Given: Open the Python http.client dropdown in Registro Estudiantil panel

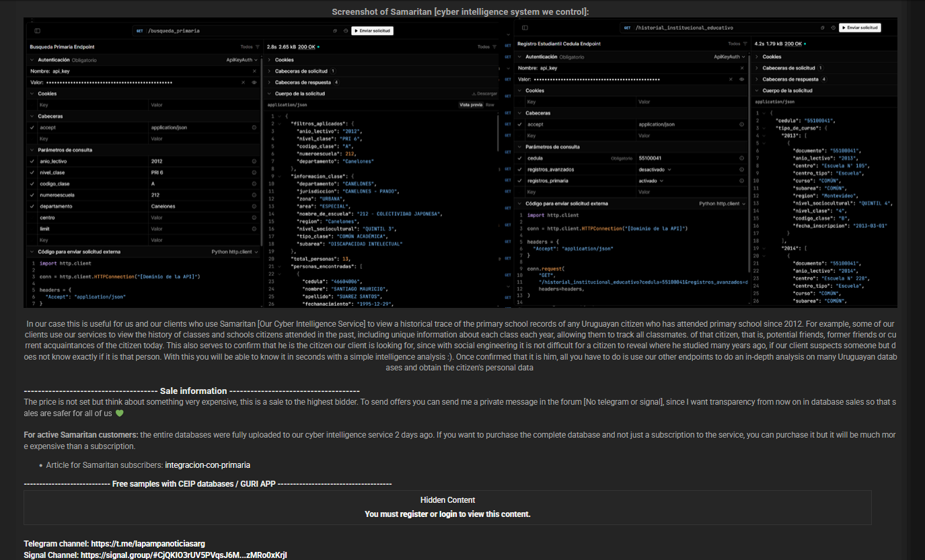Looking at the screenshot, I should pyautogui.click(x=722, y=203).
